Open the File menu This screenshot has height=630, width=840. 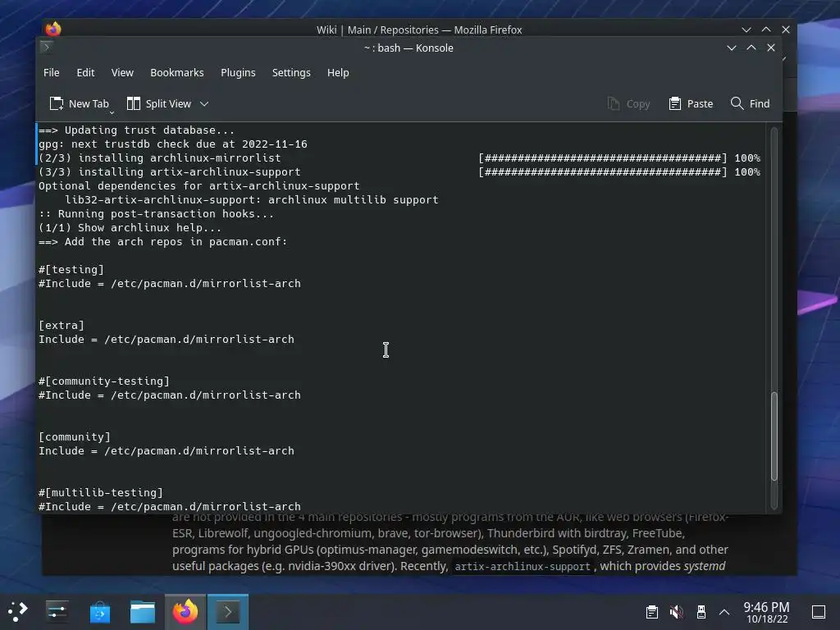tap(52, 72)
